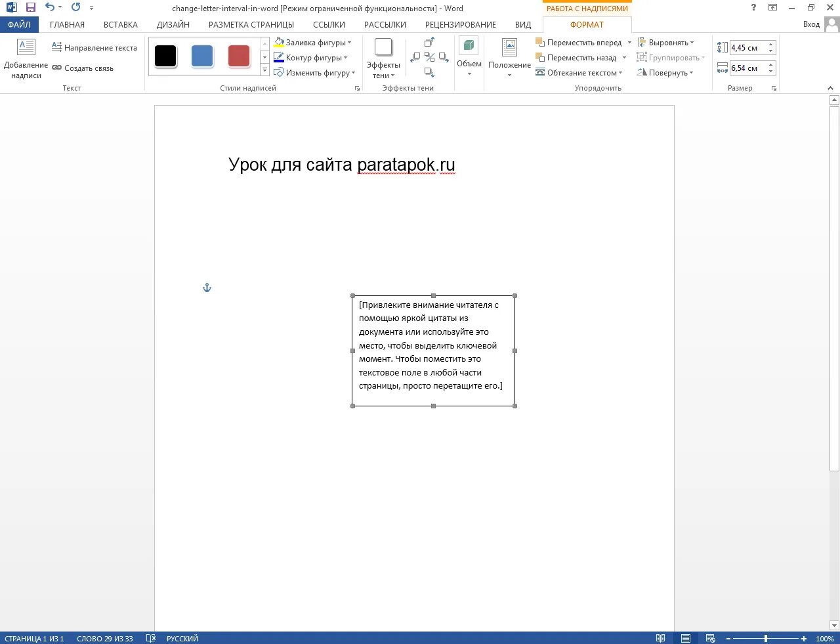Screen dimensions: 840x644
Task: Select the blue textbox style swatch
Action: [202, 56]
